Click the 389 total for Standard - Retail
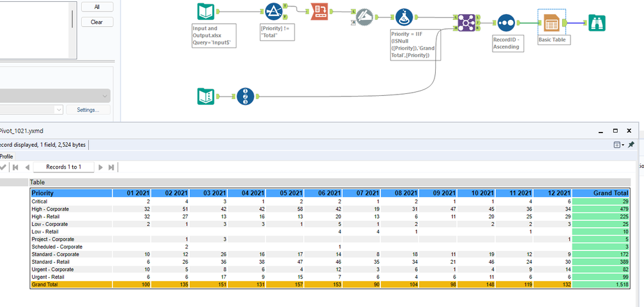Screen dimensions: 644x307 [600, 261]
